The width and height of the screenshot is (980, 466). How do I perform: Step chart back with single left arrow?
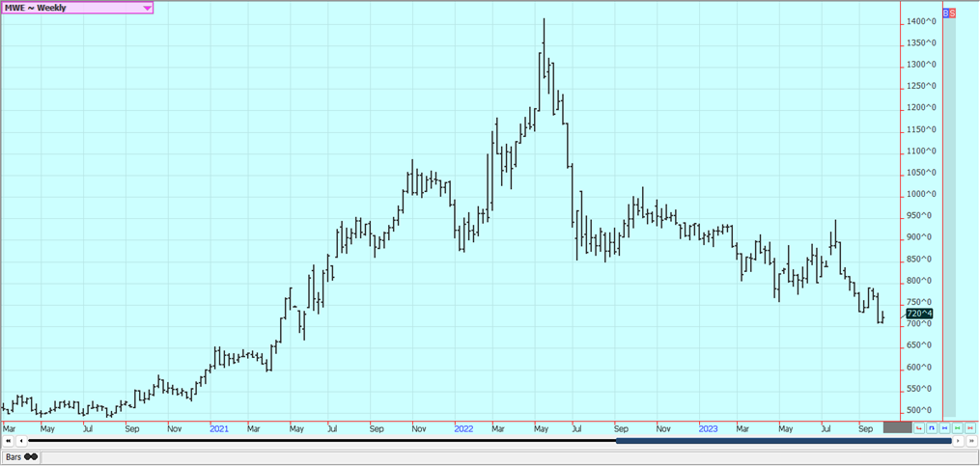tap(21, 441)
